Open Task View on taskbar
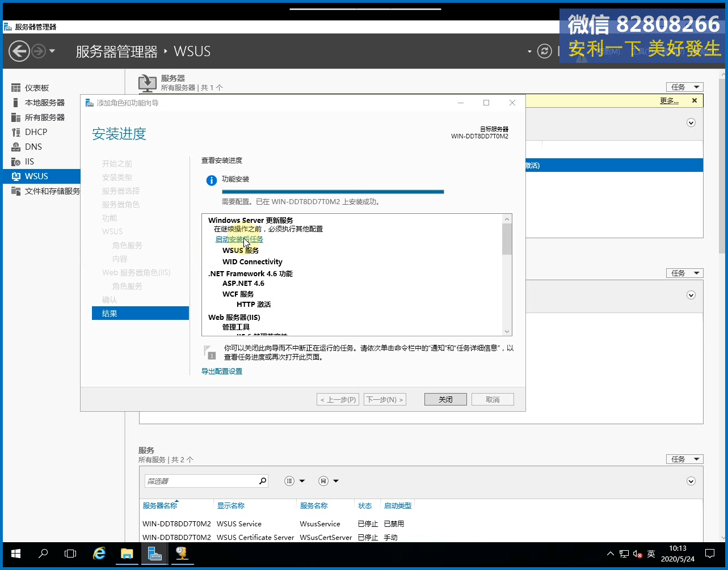 (x=70, y=554)
